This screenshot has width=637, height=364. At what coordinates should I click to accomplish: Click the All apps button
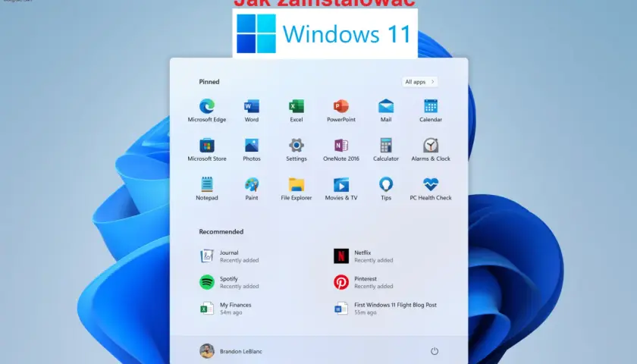(x=419, y=82)
